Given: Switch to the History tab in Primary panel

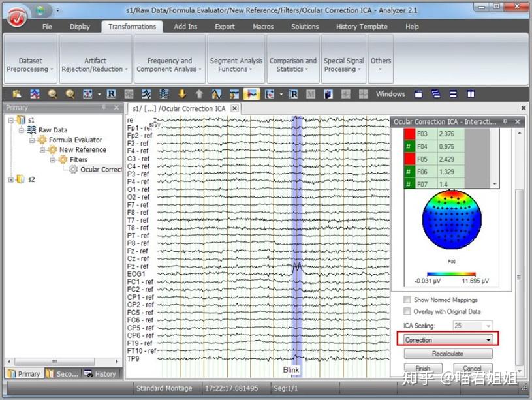Looking at the screenshot, I should [100, 373].
